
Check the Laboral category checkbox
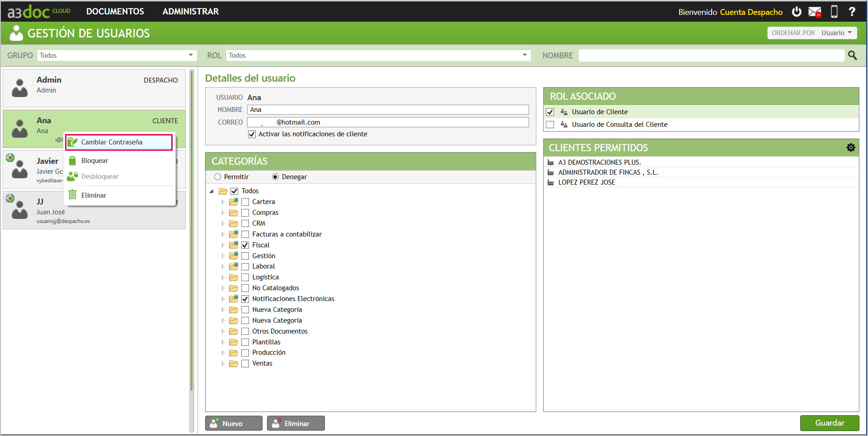(x=245, y=266)
